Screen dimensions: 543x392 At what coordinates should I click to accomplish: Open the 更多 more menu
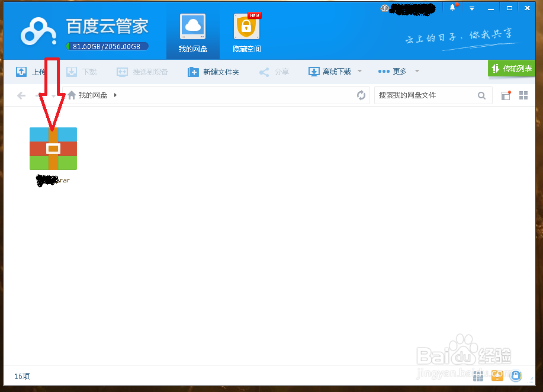[392, 71]
